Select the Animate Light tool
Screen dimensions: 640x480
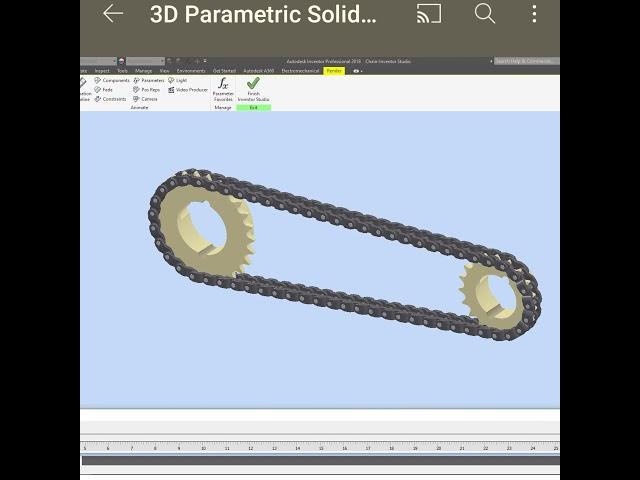point(177,80)
